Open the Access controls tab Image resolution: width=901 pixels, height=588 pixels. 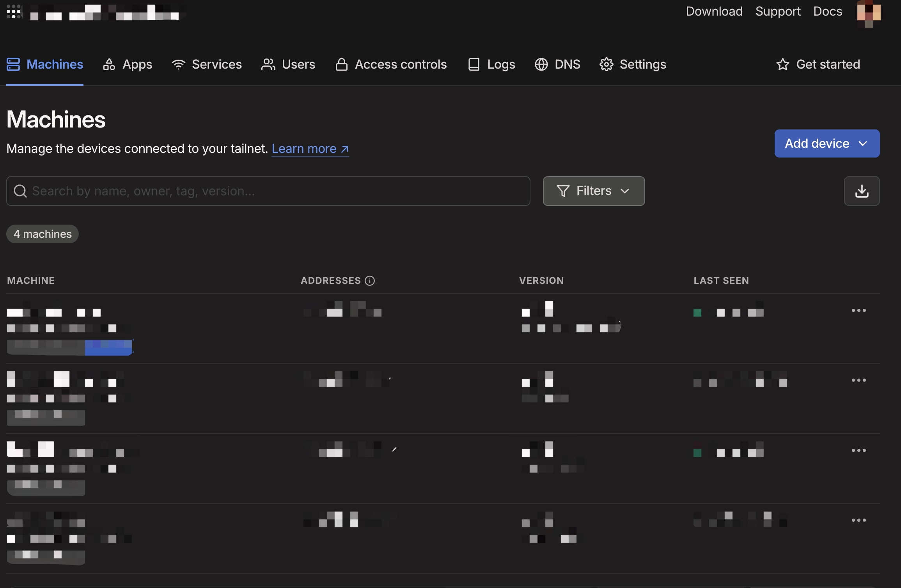(x=391, y=64)
